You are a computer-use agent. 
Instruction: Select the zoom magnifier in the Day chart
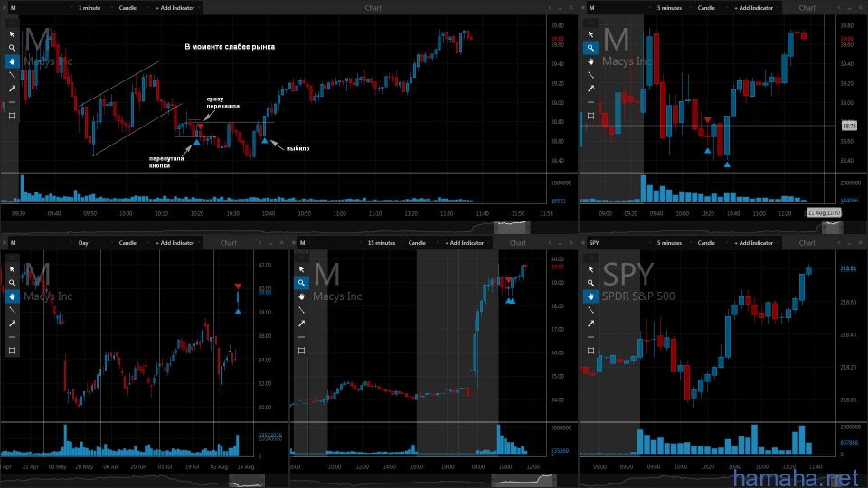point(12,283)
